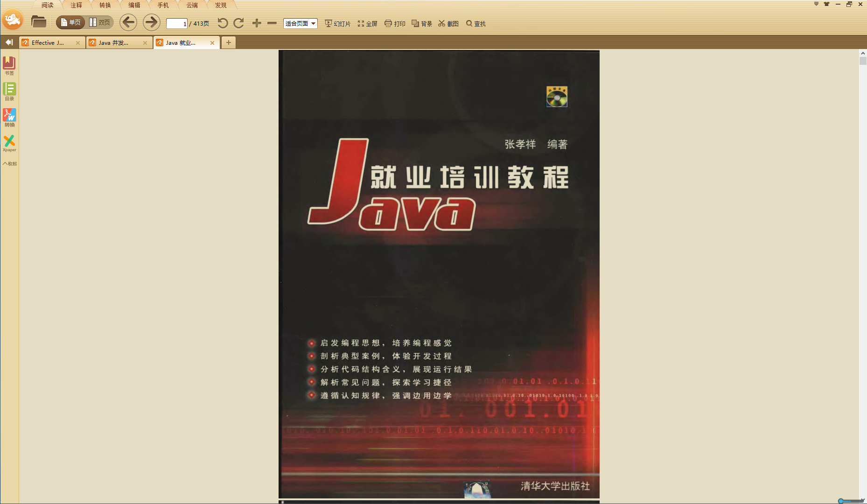This screenshot has height=504, width=867.
Task: Open the 发现 menu tab
Action: (221, 5)
